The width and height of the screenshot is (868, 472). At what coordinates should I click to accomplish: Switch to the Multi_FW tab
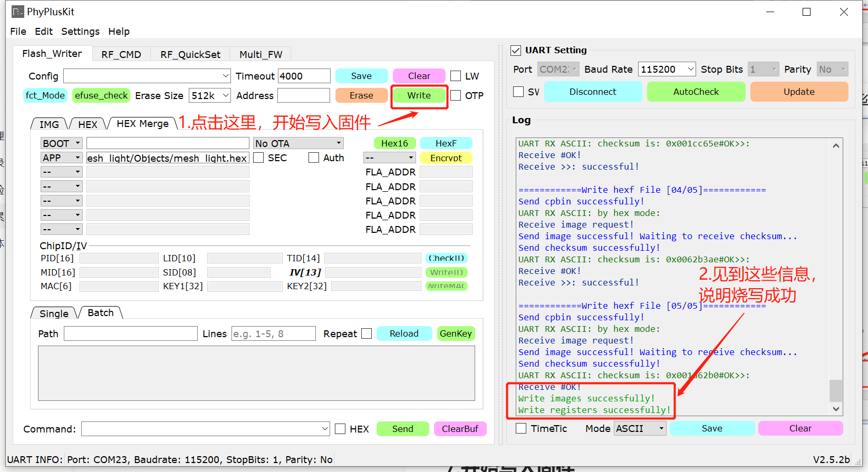pyautogui.click(x=261, y=54)
